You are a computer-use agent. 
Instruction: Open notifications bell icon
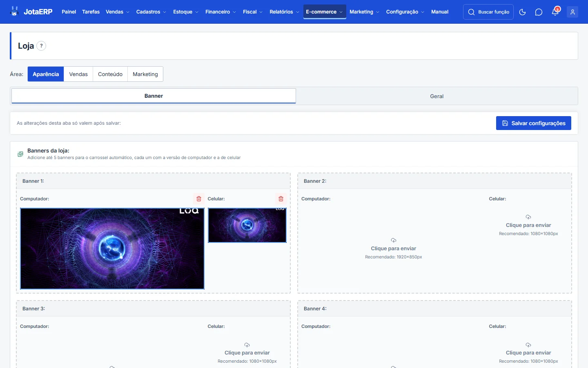point(555,12)
